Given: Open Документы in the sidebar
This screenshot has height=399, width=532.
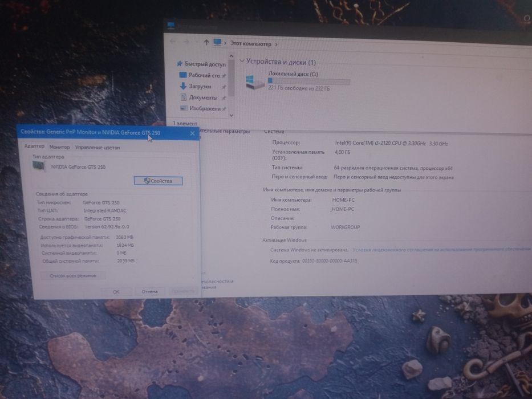Looking at the screenshot, I should click(x=203, y=97).
